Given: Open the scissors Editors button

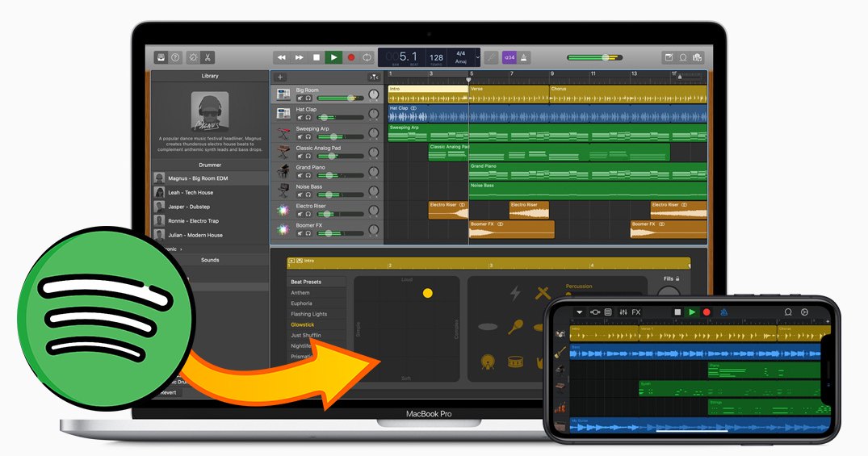Looking at the screenshot, I should (208, 57).
